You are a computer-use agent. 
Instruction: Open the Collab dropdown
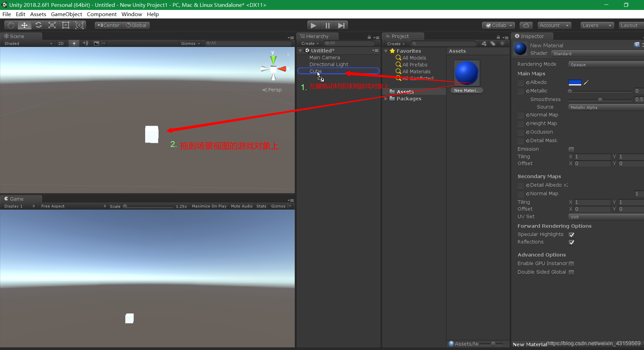[x=498, y=25]
